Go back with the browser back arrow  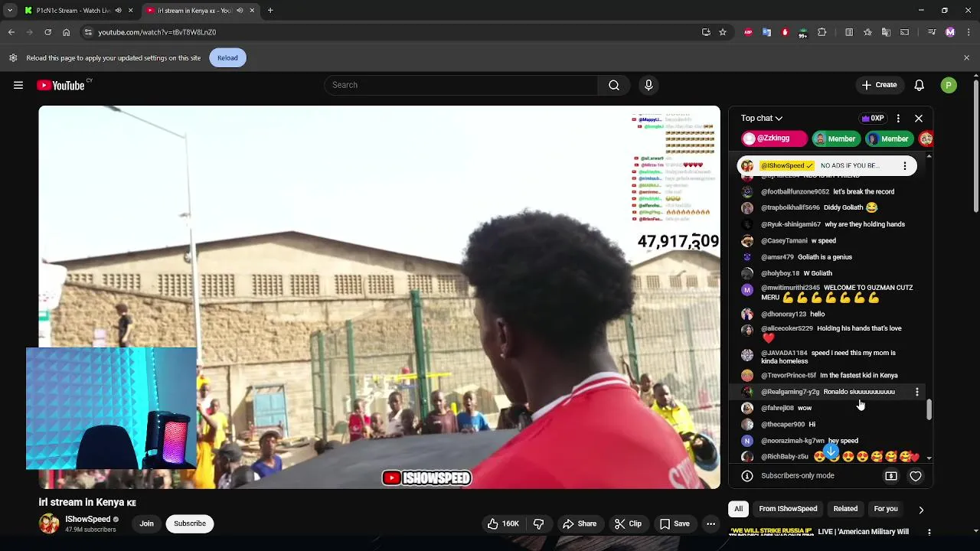pyautogui.click(x=11, y=32)
